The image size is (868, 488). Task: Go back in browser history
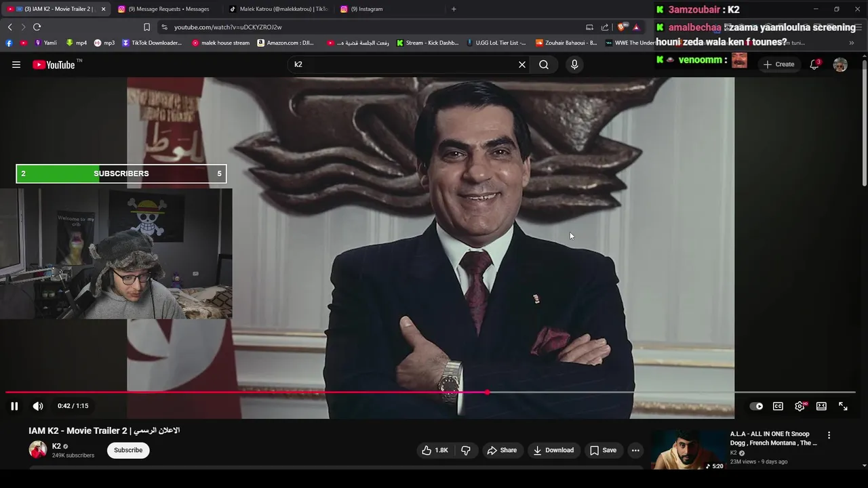click(9, 27)
